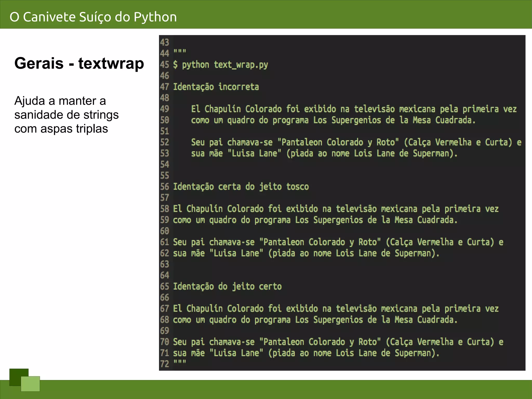
Task: Click line 67 'El Chapulín Colorado foi exibido'
Action: [245, 308]
